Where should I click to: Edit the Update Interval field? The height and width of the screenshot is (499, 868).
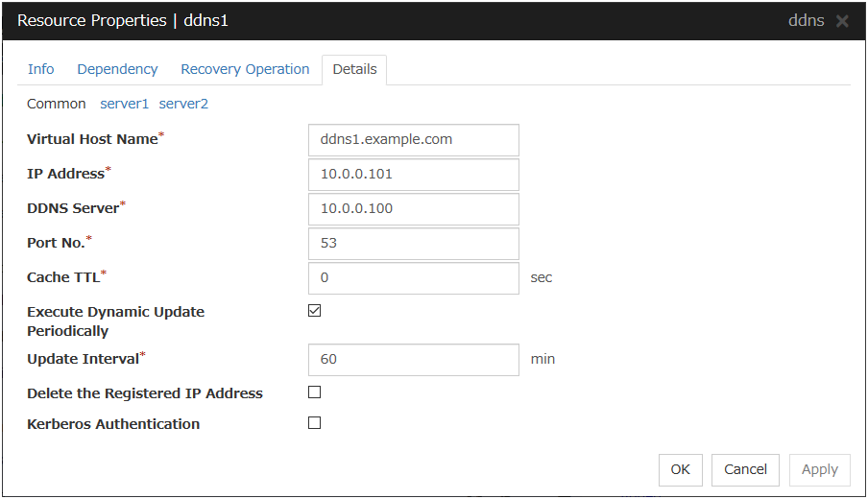click(413, 360)
